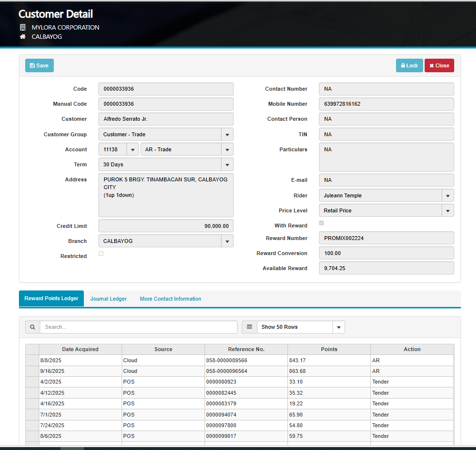Open the Price Level dropdown
476x450 pixels.
tap(447, 210)
